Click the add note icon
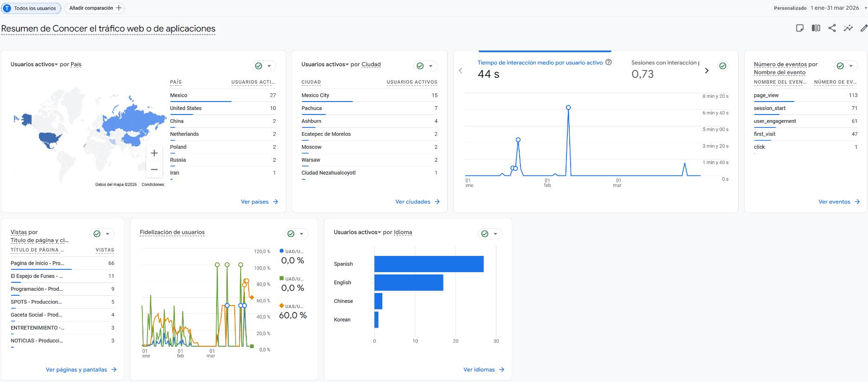The image size is (868, 382). coord(800,28)
